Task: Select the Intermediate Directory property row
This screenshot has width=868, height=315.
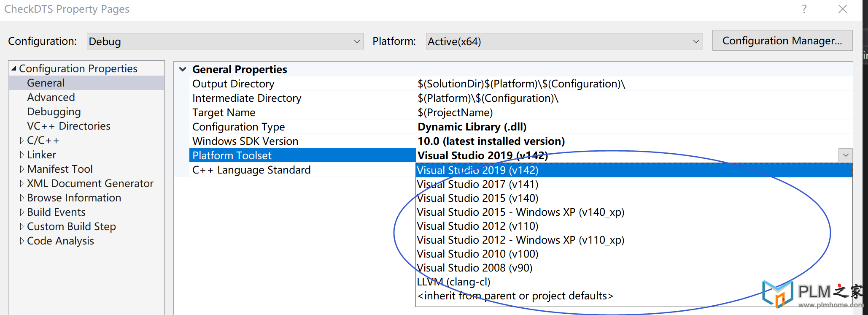Action: pyautogui.click(x=302, y=98)
